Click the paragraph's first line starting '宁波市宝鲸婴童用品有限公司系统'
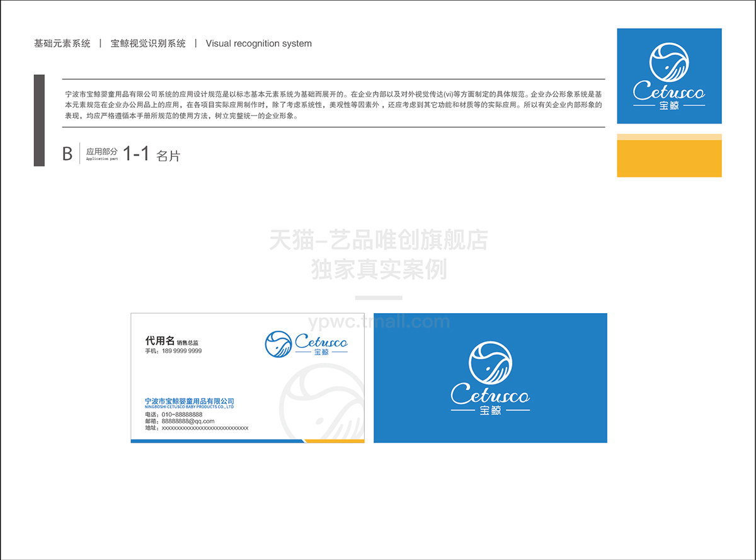This screenshot has height=560, width=756. coord(334,94)
